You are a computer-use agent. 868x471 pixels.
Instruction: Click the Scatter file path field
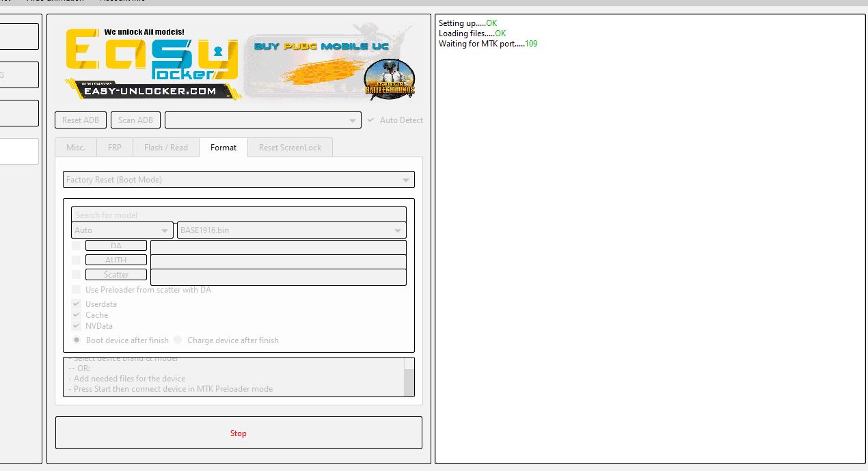[278, 277]
